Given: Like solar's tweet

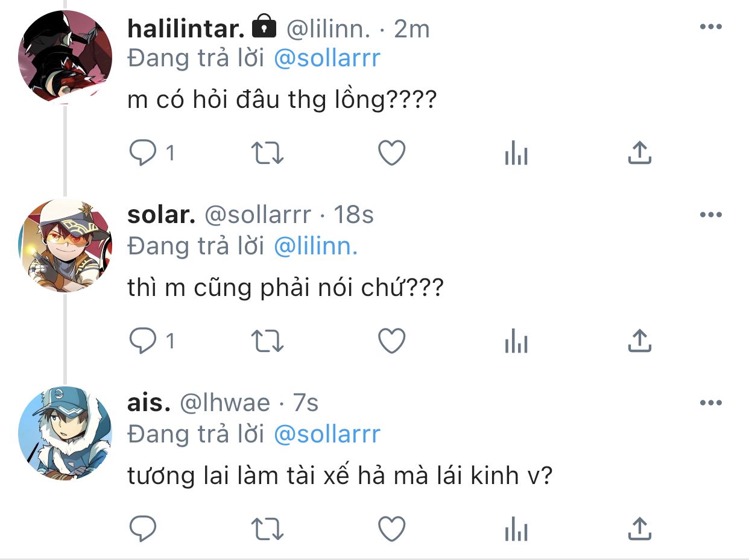Looking at the screenshot, I should 391,342.
